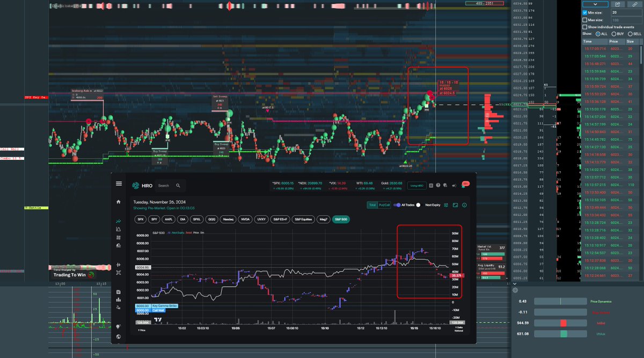The height and width of the screenshot is (358, 644).
Task: Switch to the Put/Call view
Action: [x=384, y=205]
